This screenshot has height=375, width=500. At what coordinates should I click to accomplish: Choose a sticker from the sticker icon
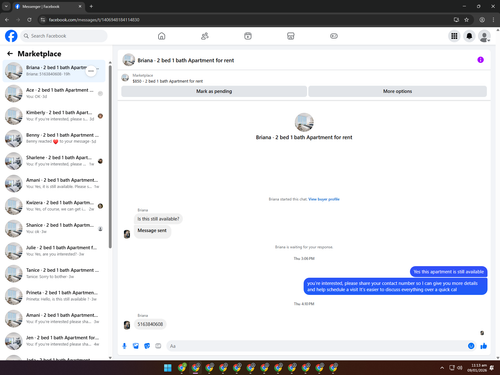coord(147,346)
